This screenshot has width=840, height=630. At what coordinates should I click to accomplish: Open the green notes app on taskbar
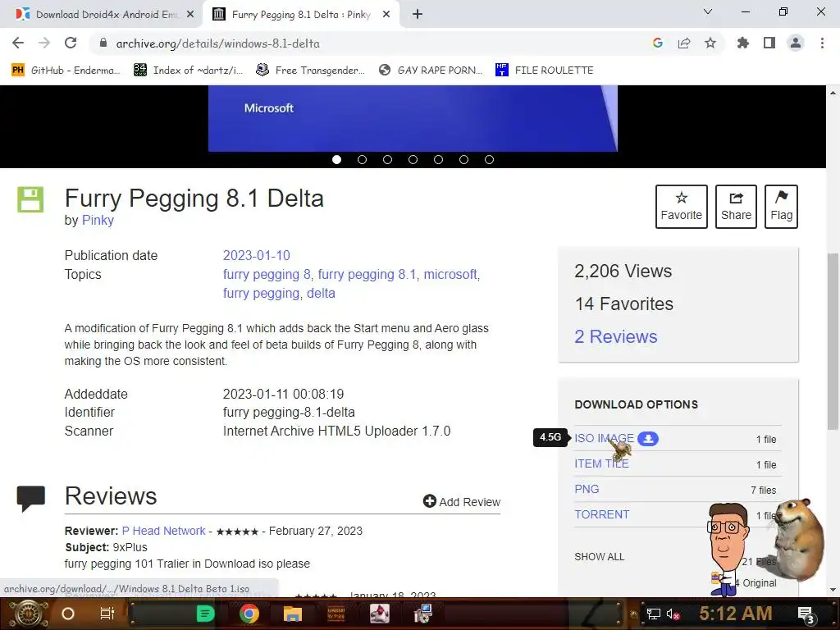[205, 614]
